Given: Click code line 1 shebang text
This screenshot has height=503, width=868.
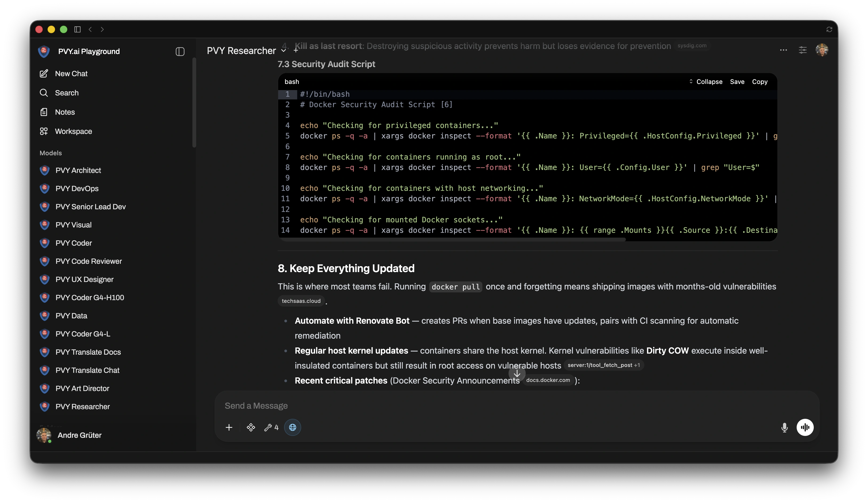Looking at the screenshot, I should click(x=324, y=94).
